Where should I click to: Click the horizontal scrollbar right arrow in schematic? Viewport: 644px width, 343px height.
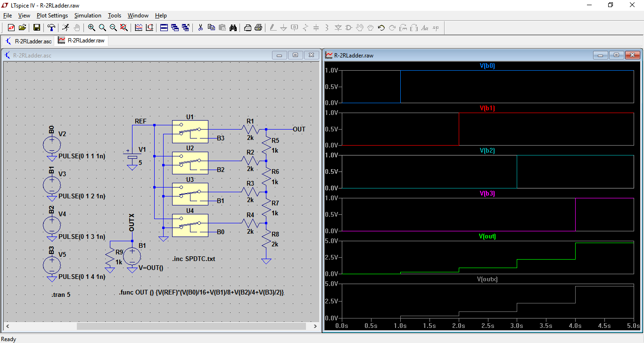tap(315, 326)
